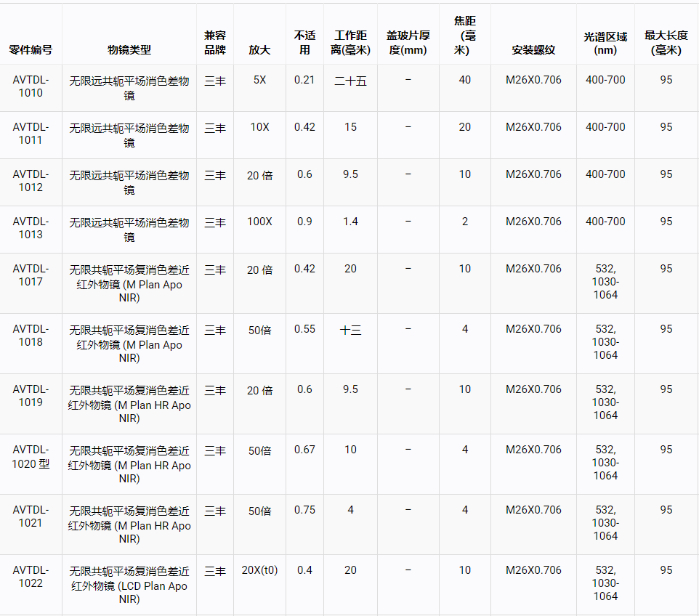Click the 10X magnification cell
The height and width of the screenshot is (616, 699).
(259, 127)
